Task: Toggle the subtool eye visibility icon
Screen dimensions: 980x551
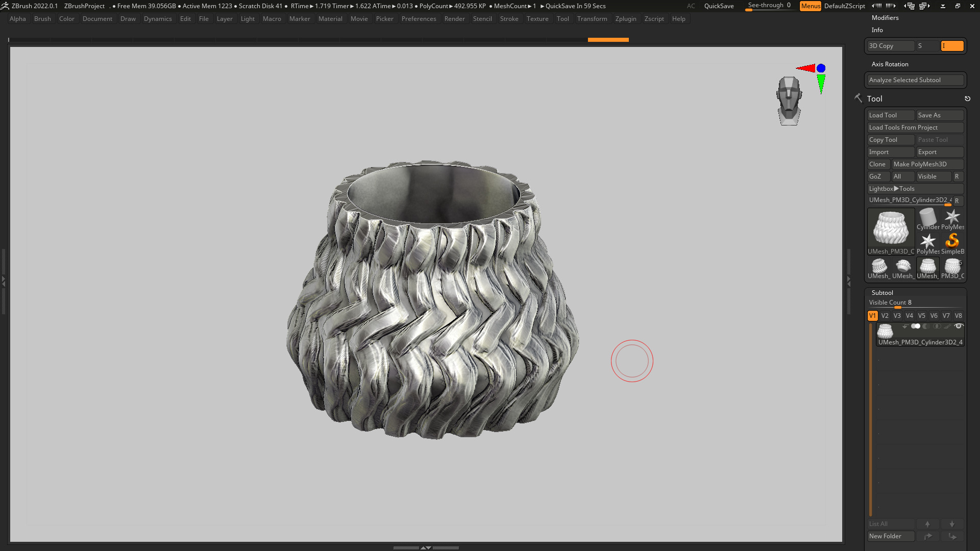Action: (x=959, y=326)
